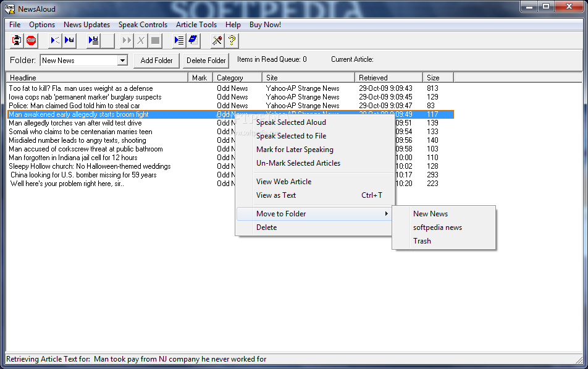The width and height of the screenshot is (588, 369).
Task: Click size value 813 in first row
Action: [x=432, y=88]
